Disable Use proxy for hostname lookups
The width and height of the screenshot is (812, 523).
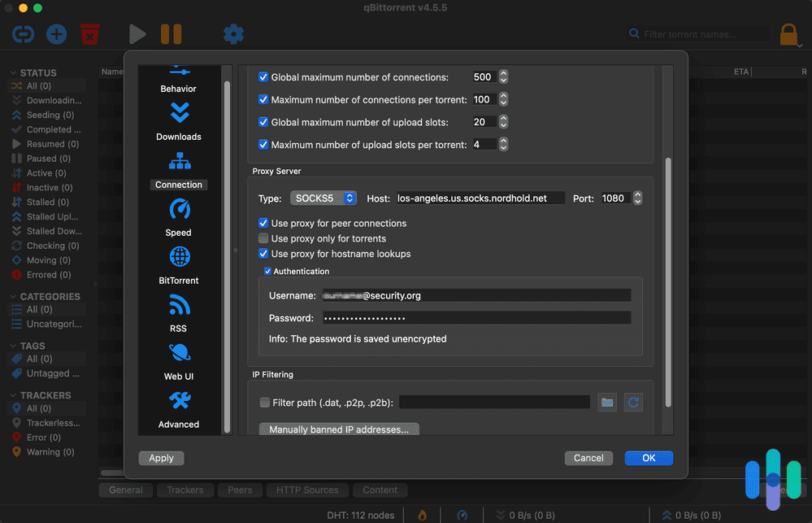(x=264, y=253)
